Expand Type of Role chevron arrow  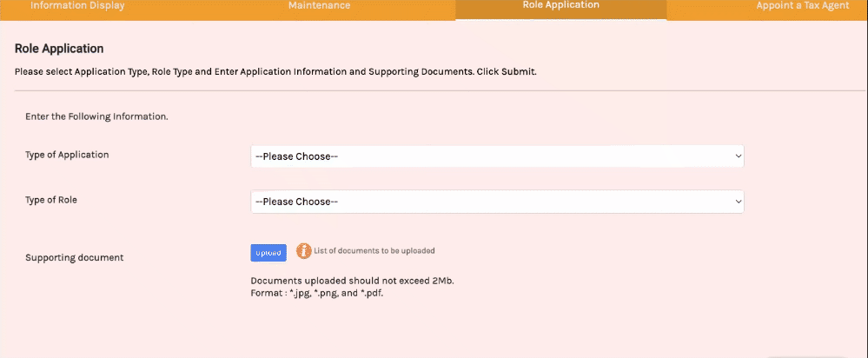738,202
